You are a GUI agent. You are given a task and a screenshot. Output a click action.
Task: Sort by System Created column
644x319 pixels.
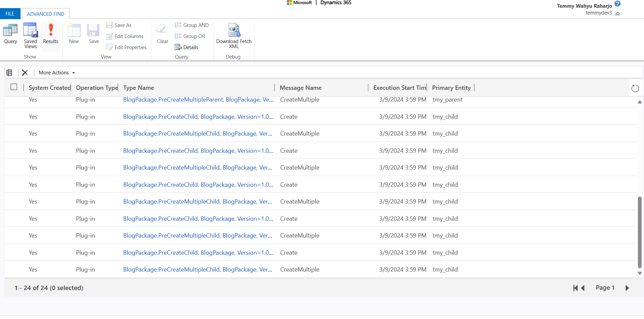(50, 88)
